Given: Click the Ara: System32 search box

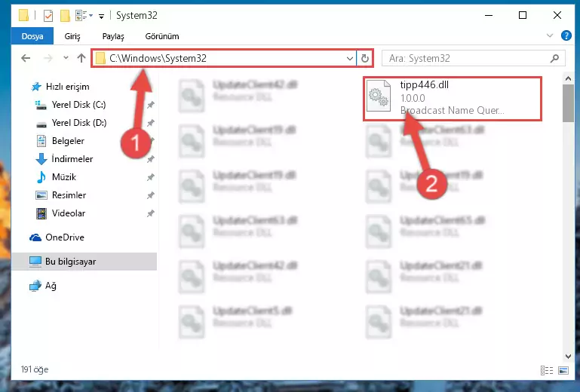Looking at the screenshot, I should (x=473, y=59).
